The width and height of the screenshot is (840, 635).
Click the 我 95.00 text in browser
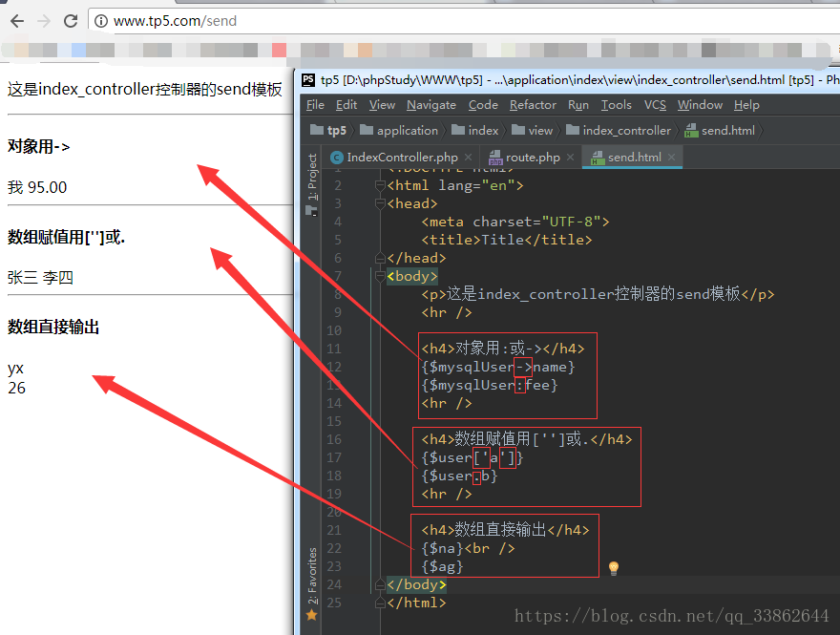point(37,187)
